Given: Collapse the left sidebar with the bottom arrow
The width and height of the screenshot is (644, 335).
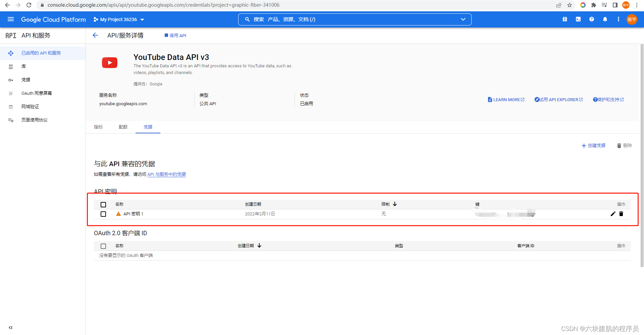Looking at the screenshot, I should [x=11, y=328].
